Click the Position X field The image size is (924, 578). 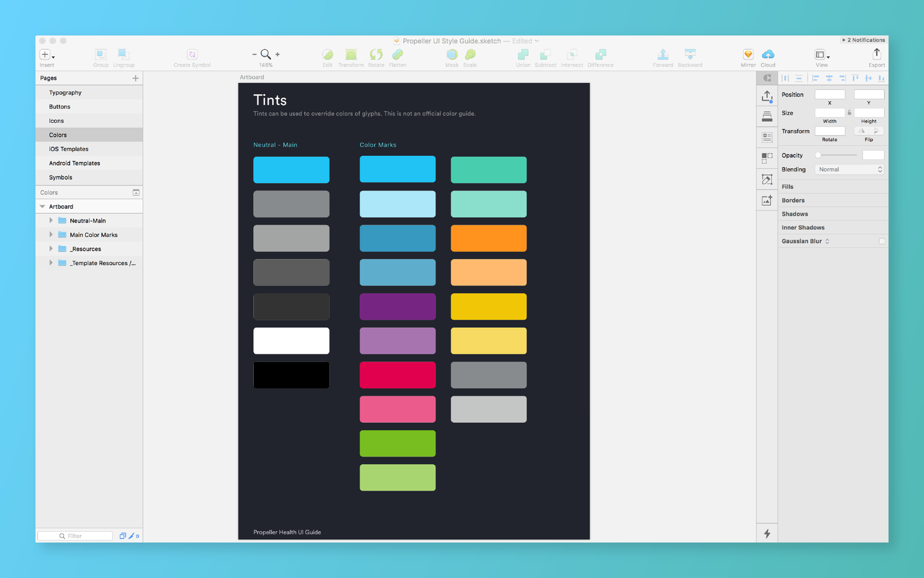point(830,94)
